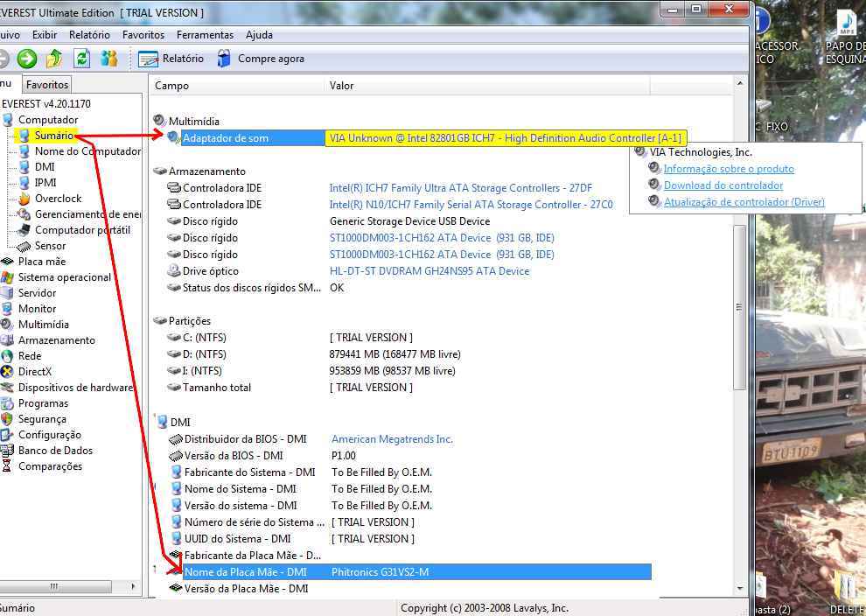866x616 pixels.
Task: Click the Armazenamento icon in tree
Action: pyautogui.click(x=7, y=340)
